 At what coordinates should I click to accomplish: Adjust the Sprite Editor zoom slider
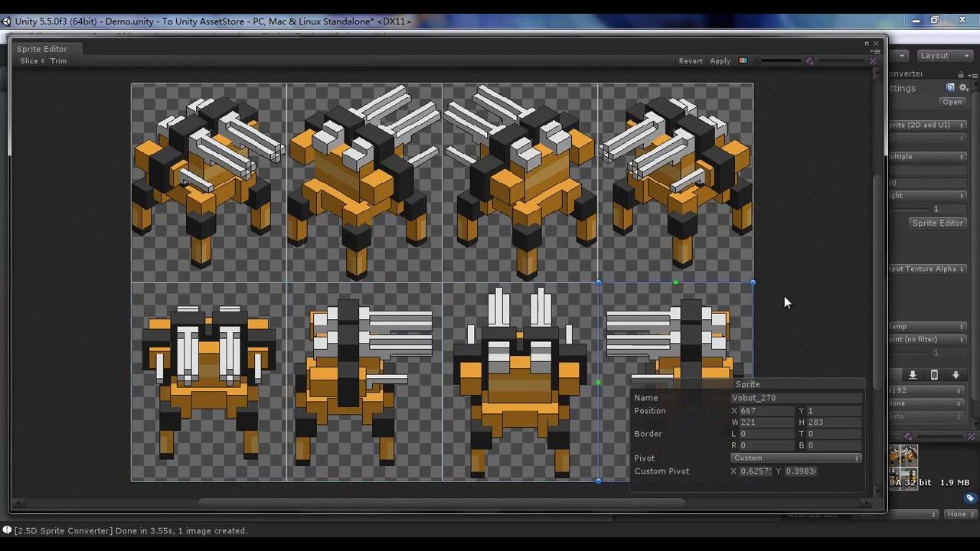point(777,60)
